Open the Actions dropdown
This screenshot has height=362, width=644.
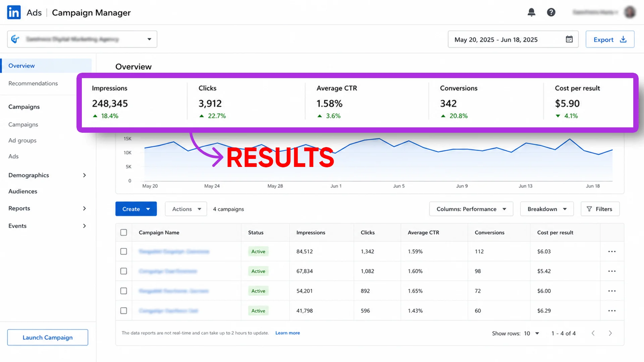(x=186, y=209)
